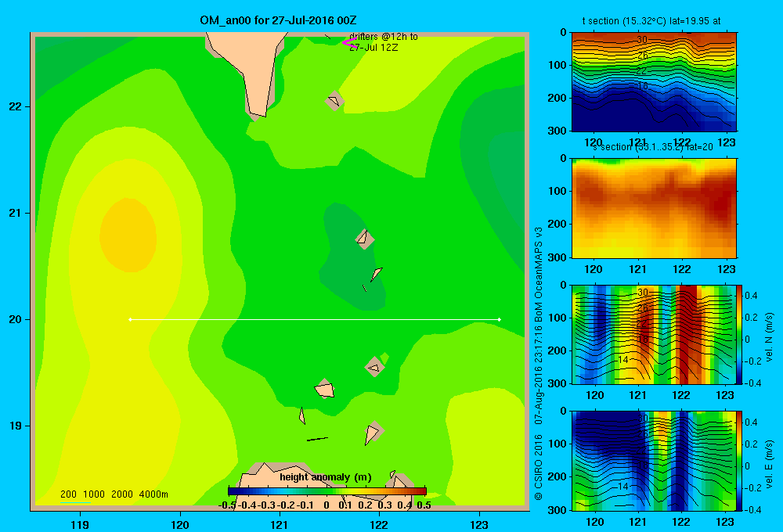The image size is (783, 532).
Task: Click longitude label 123 on the main map axis
Action: point(479,524)
